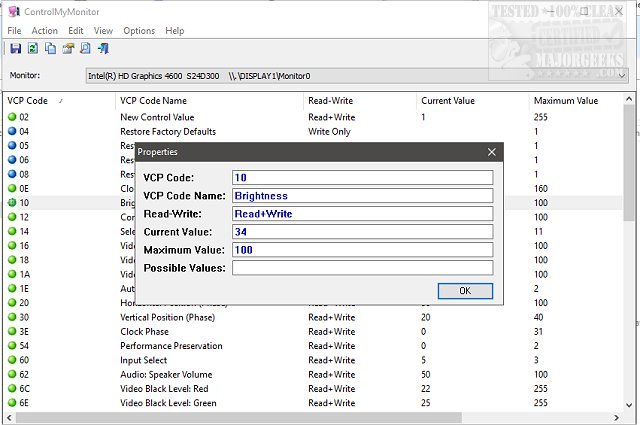Click the Save floppy disk toolbar icon
640x425 pixels.
(x=15, y=48)
